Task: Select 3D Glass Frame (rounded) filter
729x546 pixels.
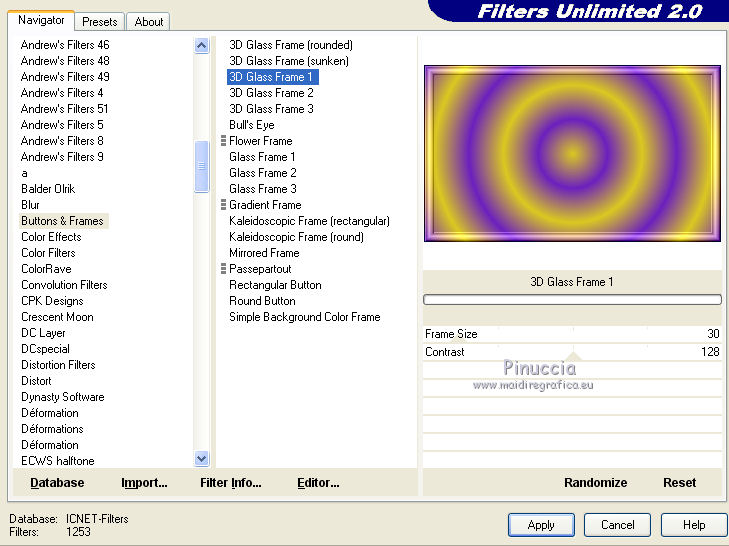Action: click(291, 45)
